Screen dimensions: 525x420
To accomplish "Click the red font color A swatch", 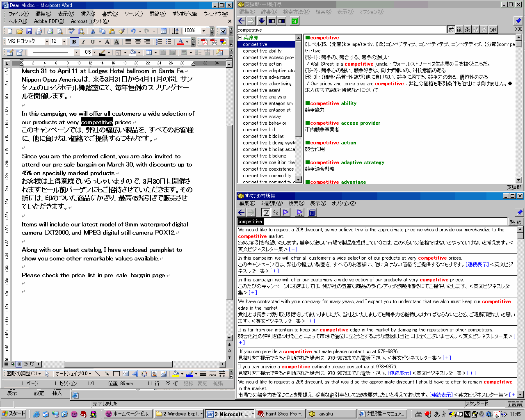I will 180,41.
